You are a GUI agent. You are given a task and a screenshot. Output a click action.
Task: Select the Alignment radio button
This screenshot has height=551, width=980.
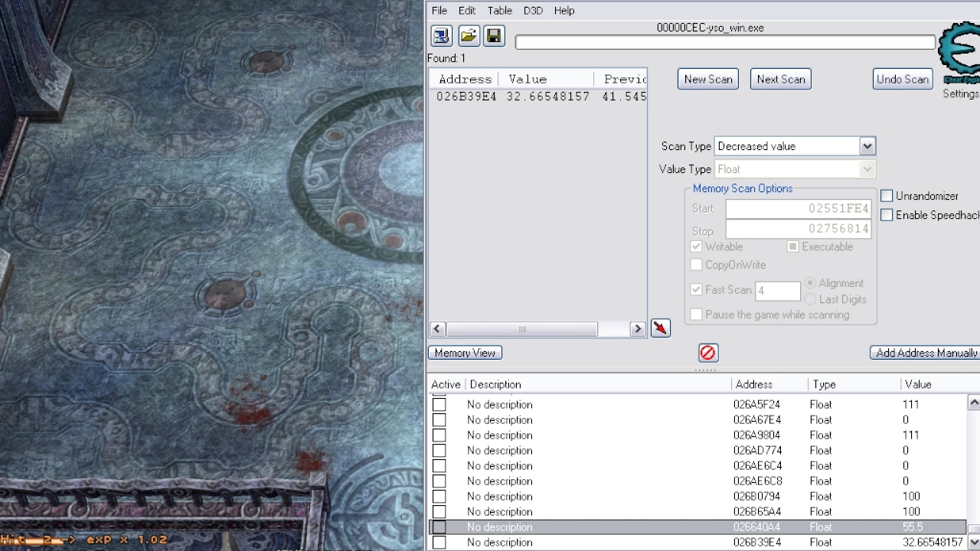coord(810,283)
